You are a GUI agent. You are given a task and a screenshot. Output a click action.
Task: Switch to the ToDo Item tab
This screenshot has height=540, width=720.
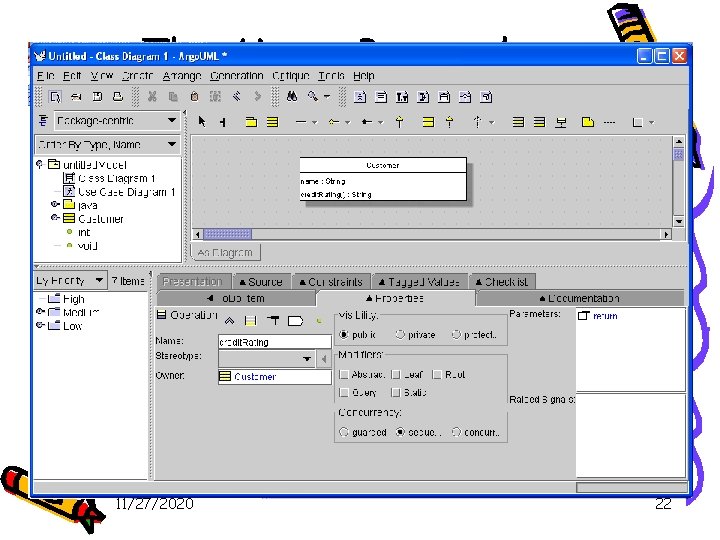coord(236,298)
